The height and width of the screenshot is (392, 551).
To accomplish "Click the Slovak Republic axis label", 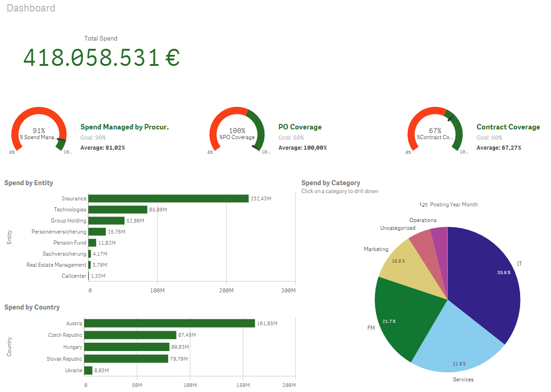I will click(64, 359).
